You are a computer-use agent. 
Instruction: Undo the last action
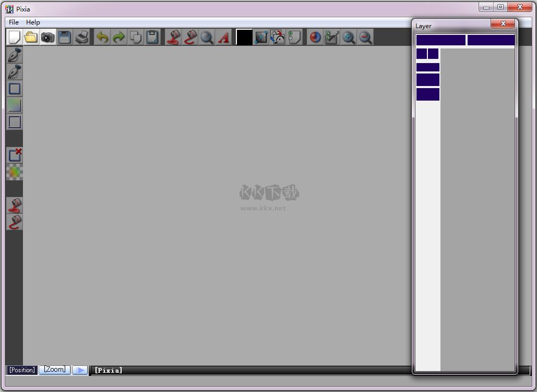pos(102,37)
